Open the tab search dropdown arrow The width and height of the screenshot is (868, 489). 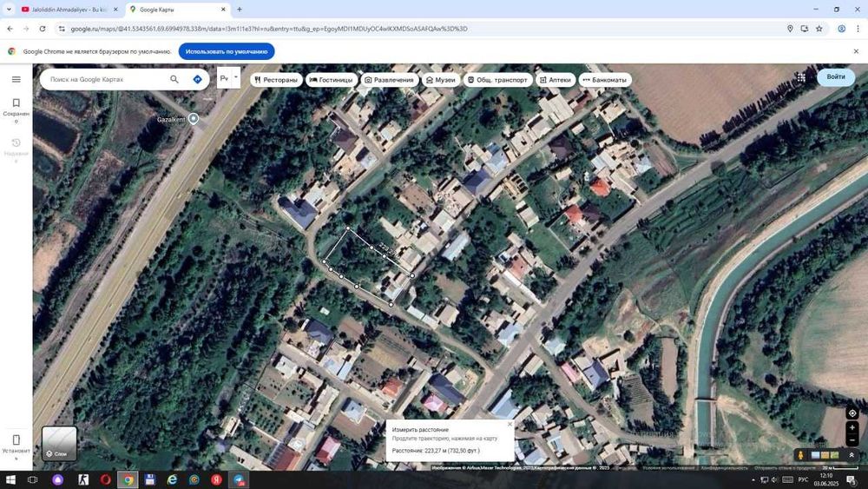(9, 10)
